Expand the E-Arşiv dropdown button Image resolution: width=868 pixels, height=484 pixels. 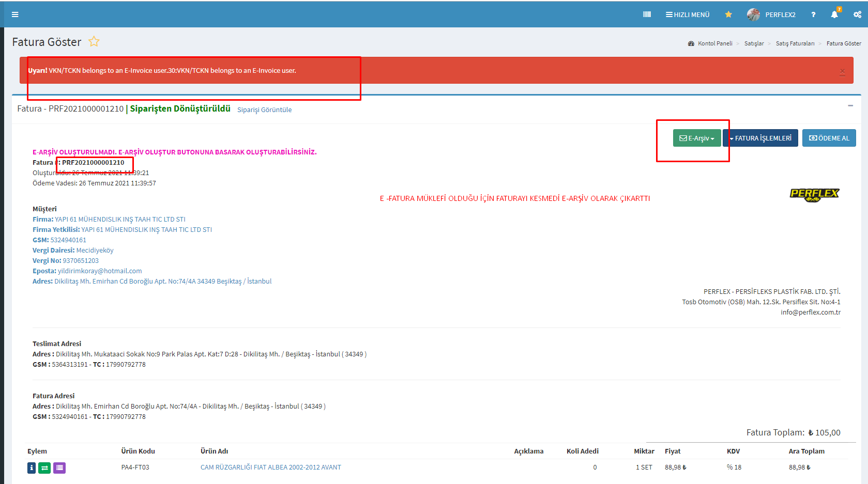(x=696, y=138)
